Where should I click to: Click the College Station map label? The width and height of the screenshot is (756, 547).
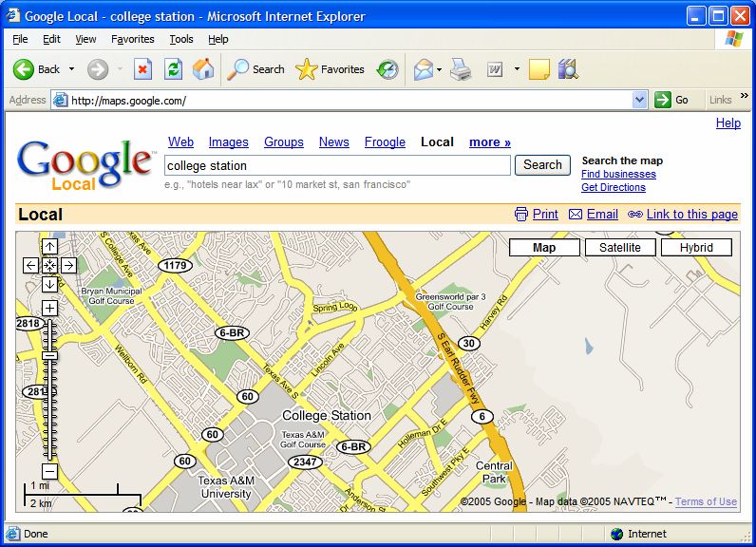pyautogui.click(x=327, y=415)
